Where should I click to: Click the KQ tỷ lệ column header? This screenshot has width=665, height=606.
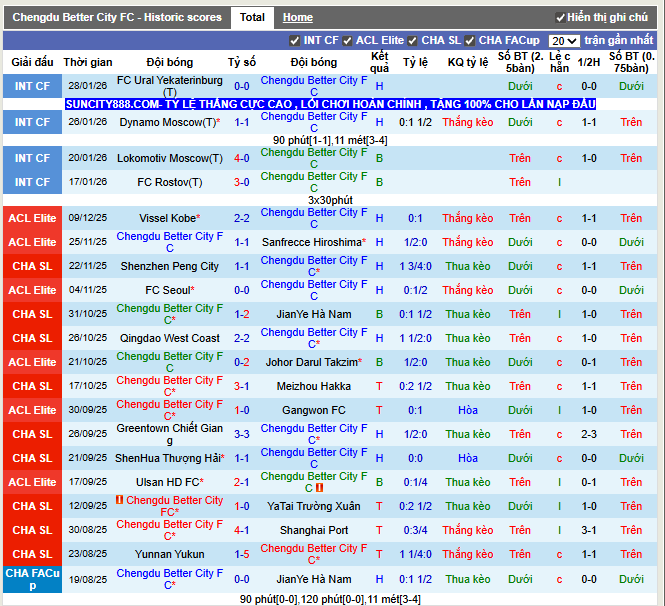pyautogui.click(x=468, y=62)
